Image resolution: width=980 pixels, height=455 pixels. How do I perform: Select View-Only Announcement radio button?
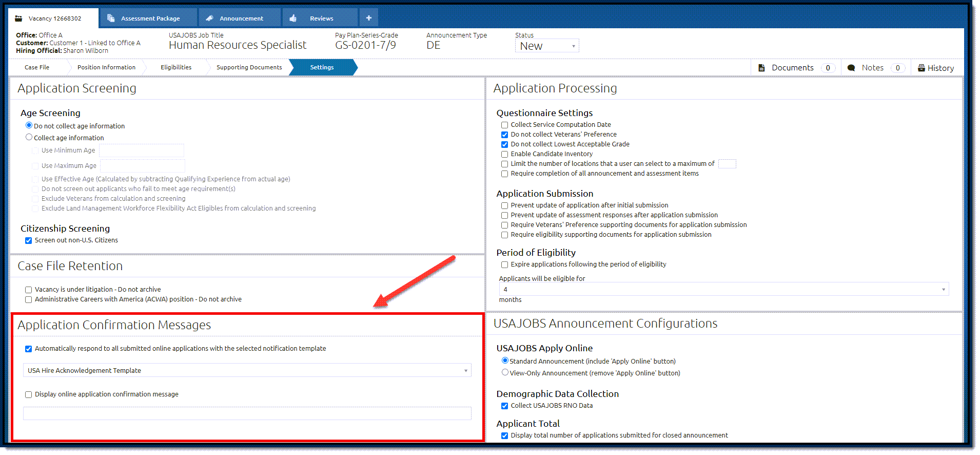coord(505,372)
